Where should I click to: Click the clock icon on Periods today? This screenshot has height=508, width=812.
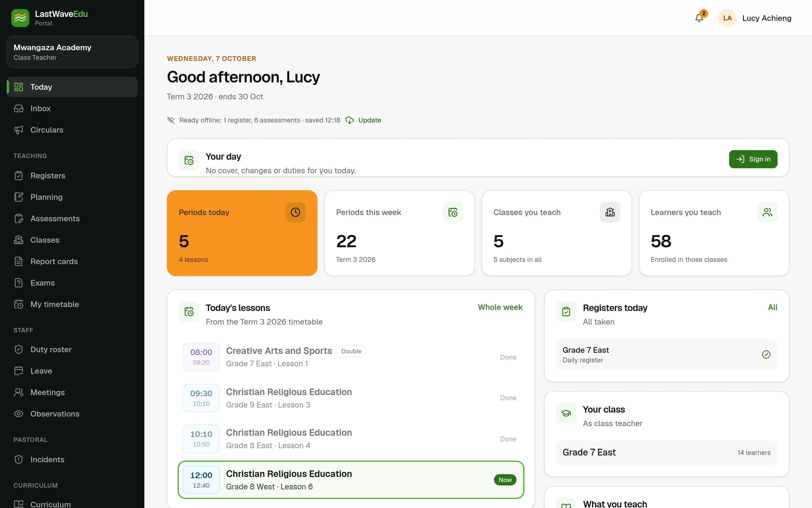295,212
